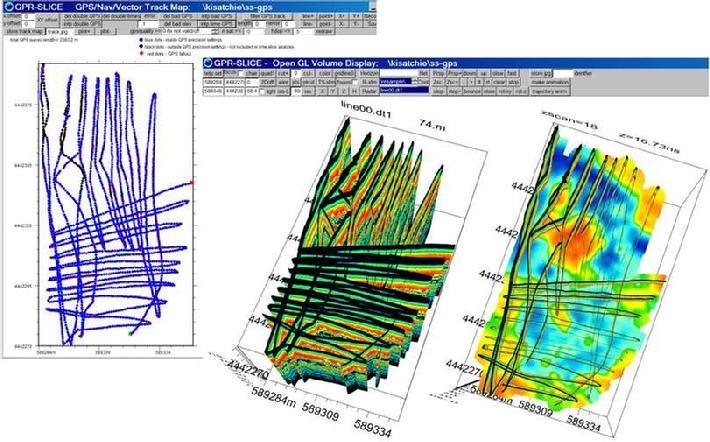
Task: Click the x offset input field
Action: pos(28,16)
